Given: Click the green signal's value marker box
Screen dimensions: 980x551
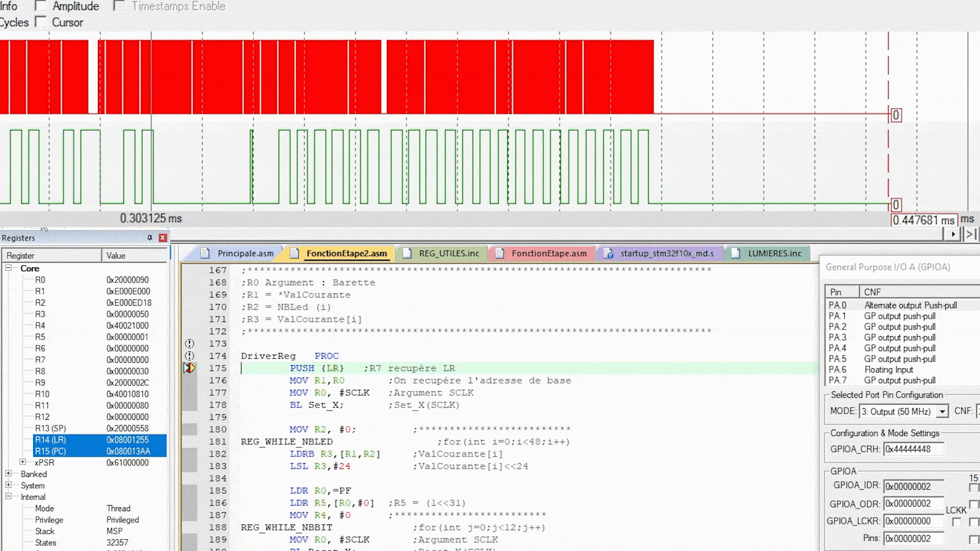Looking at the screenshot, I should (896, 205).
